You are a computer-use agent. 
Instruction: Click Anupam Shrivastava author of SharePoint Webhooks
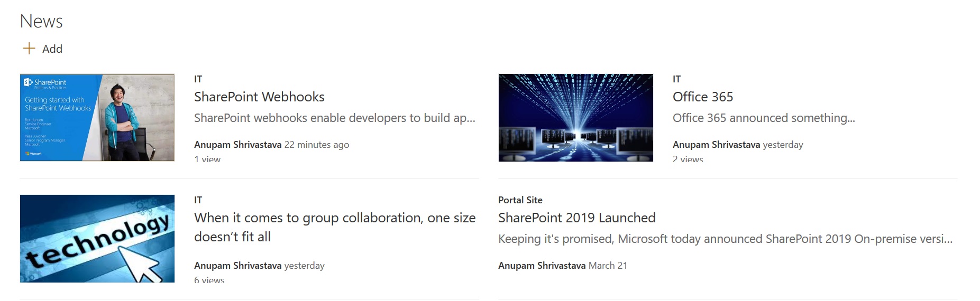[x=237, y=144]
